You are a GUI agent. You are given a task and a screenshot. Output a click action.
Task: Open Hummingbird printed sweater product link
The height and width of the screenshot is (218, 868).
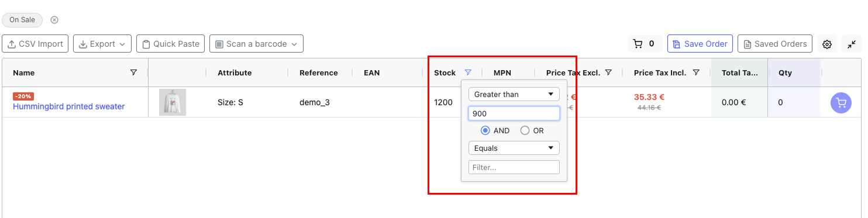[69, 106]
